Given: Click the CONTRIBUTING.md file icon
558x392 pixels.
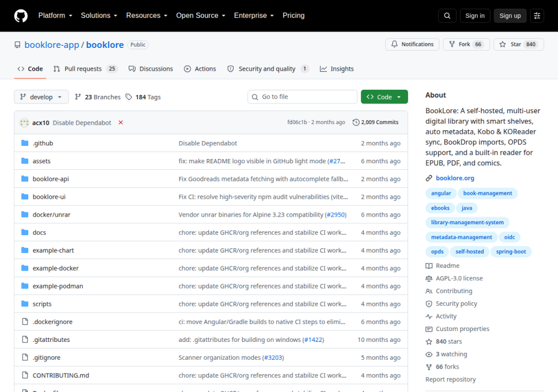Looking at the screenshot, I should 25,375.
